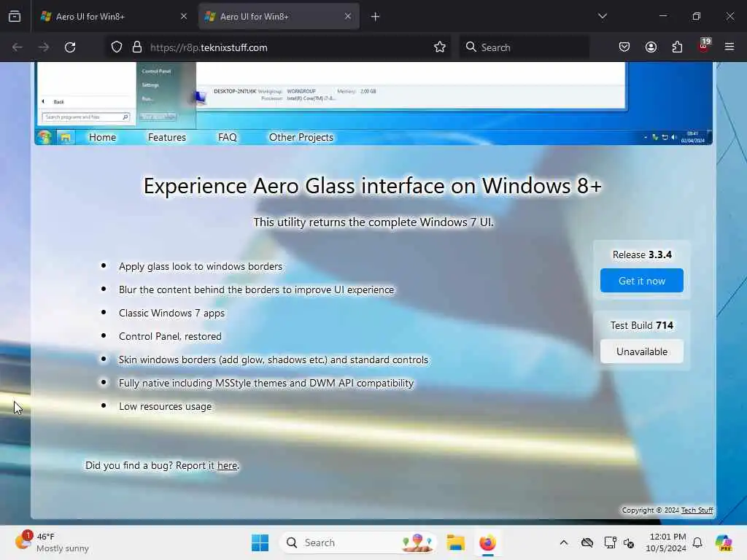Viewport: 747px width, 560px height.
Task: Switch to the first Aero UI for Win8+ tab
Action: pyautogui.click(x=113, y=16)
